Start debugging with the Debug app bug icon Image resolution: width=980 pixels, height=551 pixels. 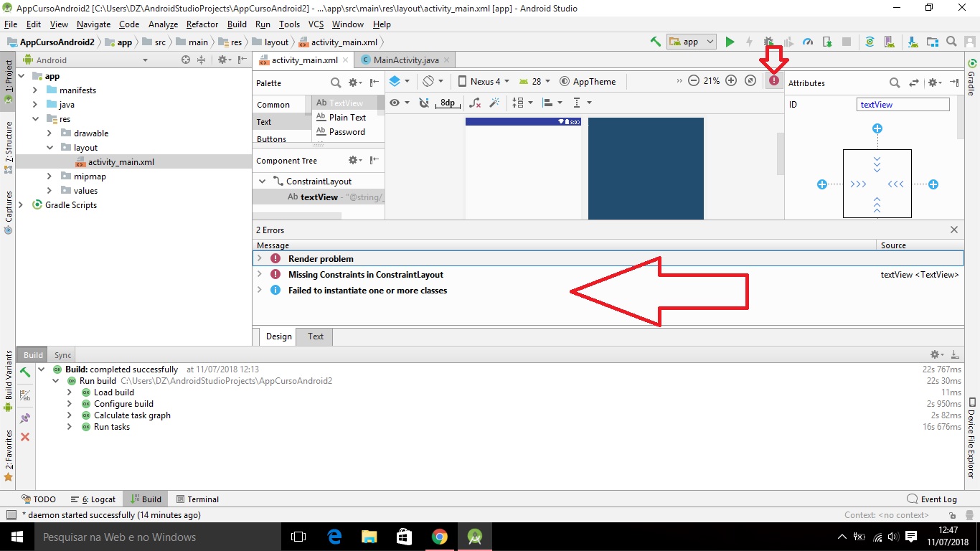(768, 42)
